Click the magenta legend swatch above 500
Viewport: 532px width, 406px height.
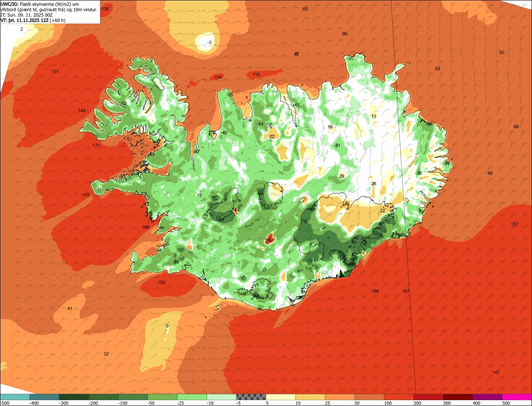point(517,397)
